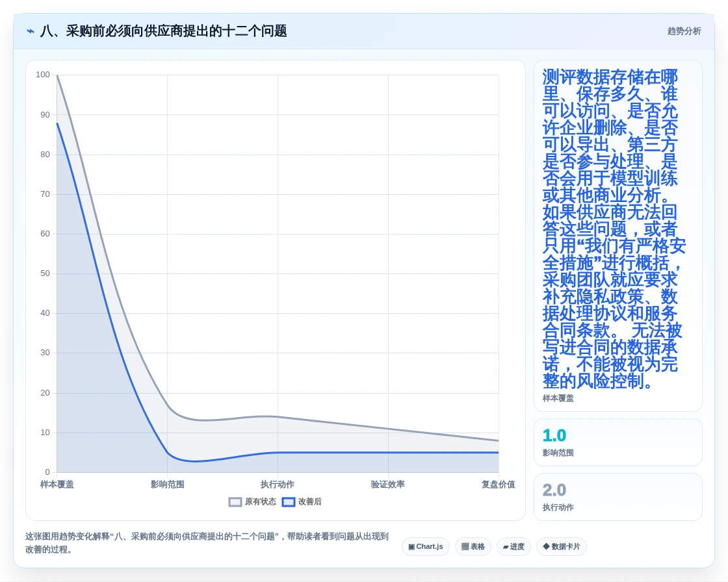Viewport: 728px width, 582px height.
Task: Click the 进度 tag chip
Action: pos(513,547)
